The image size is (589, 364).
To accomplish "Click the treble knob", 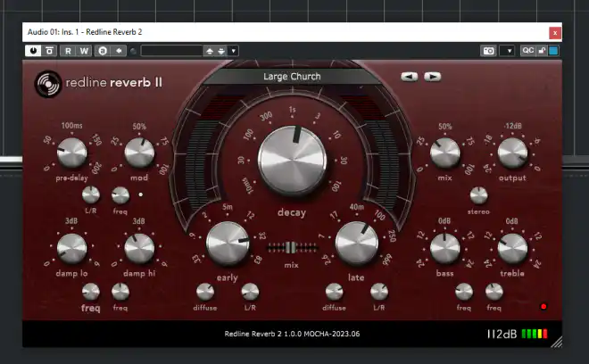I will pos(512,248).
